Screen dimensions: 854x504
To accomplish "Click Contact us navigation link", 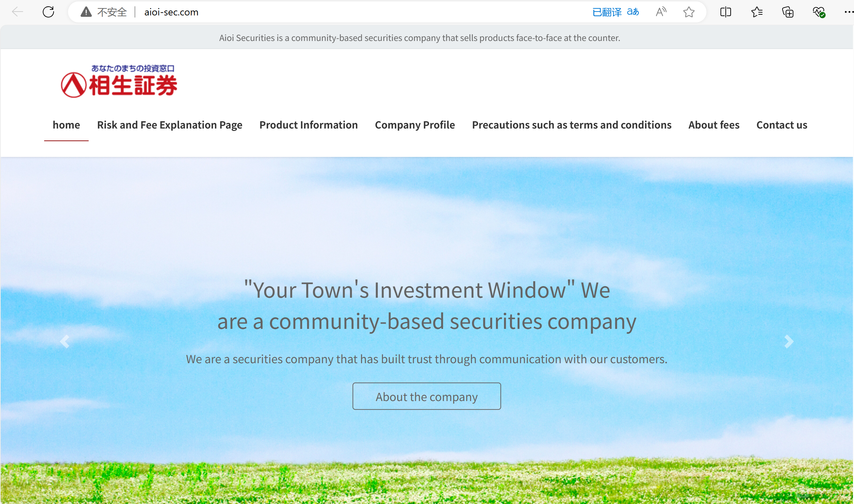I will pos(782,124).
